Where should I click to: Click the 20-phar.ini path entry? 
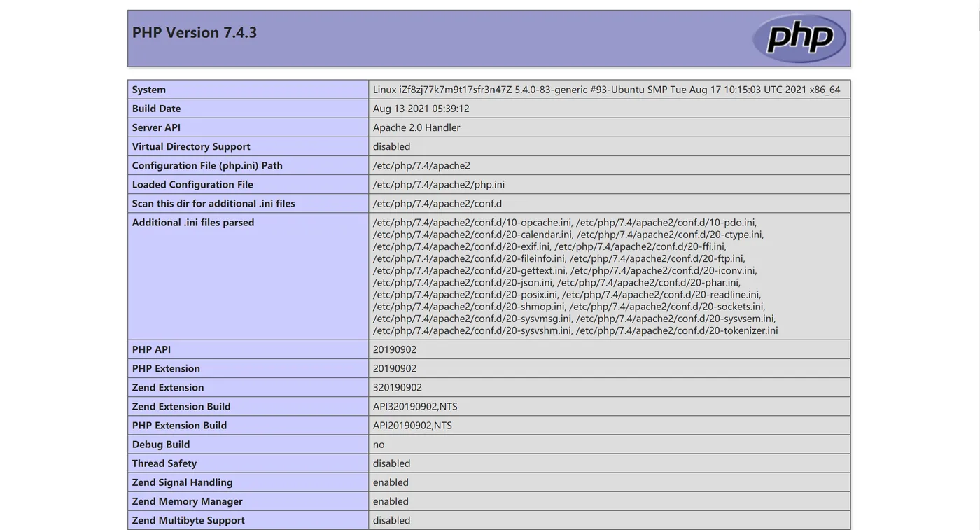pyautogui.click(x=649, y=282)
